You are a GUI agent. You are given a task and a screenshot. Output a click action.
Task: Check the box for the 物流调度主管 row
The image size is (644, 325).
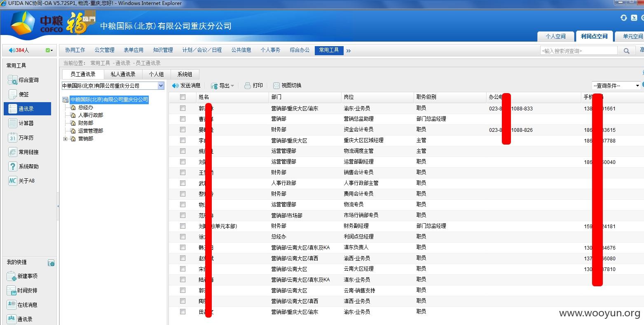tap(183, 151)
